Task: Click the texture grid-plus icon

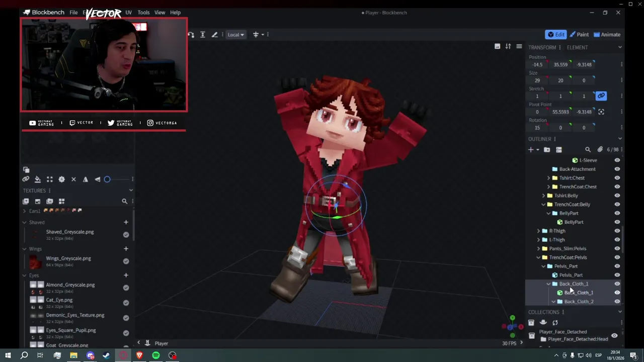Action: (61, 201)
